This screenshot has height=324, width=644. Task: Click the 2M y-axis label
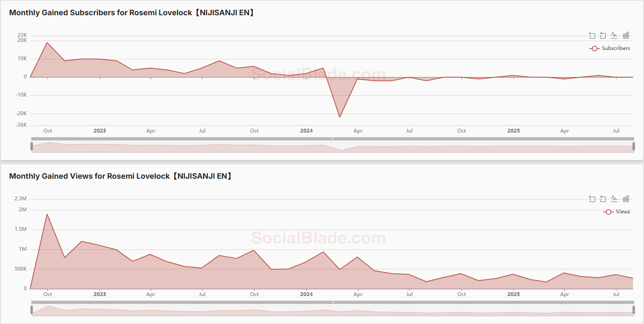22,210
